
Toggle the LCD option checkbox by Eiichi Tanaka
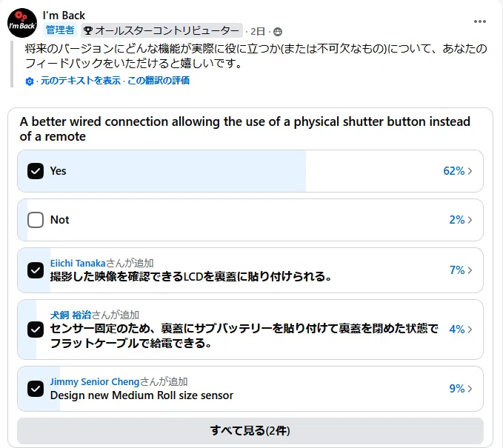(36, 270)
